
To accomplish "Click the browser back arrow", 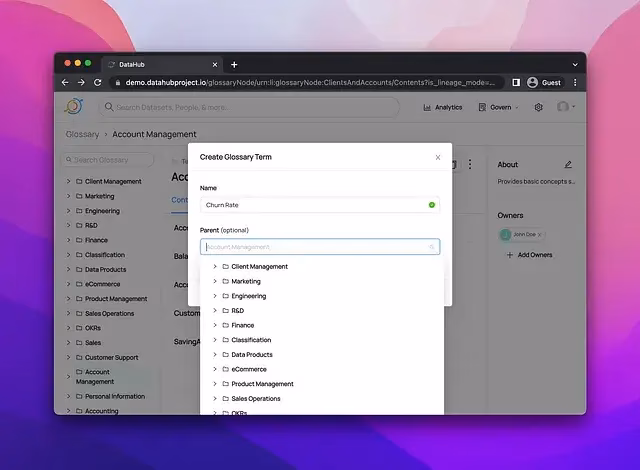I will (x=66, y=82).
